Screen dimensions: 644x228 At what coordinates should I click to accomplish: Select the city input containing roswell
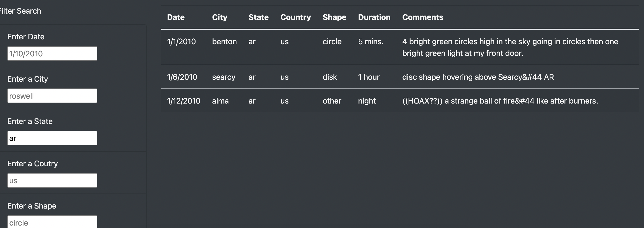(x=52, y=96)
